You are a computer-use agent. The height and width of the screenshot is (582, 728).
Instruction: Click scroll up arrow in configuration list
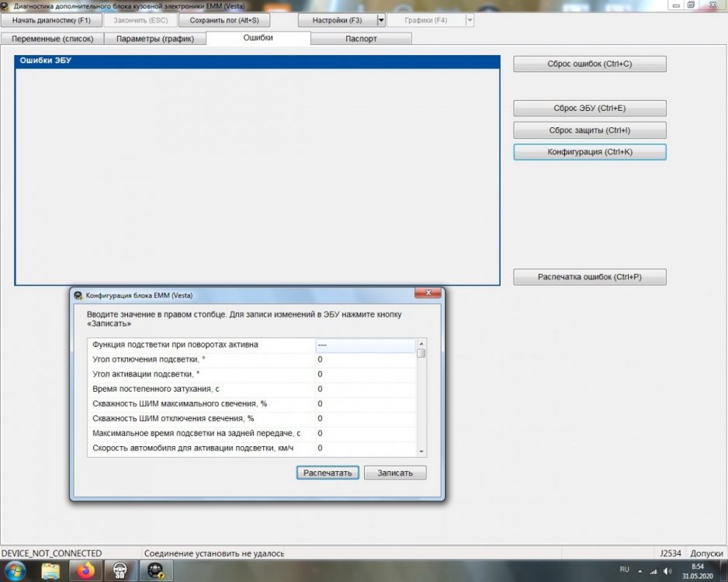pos(421,344)
